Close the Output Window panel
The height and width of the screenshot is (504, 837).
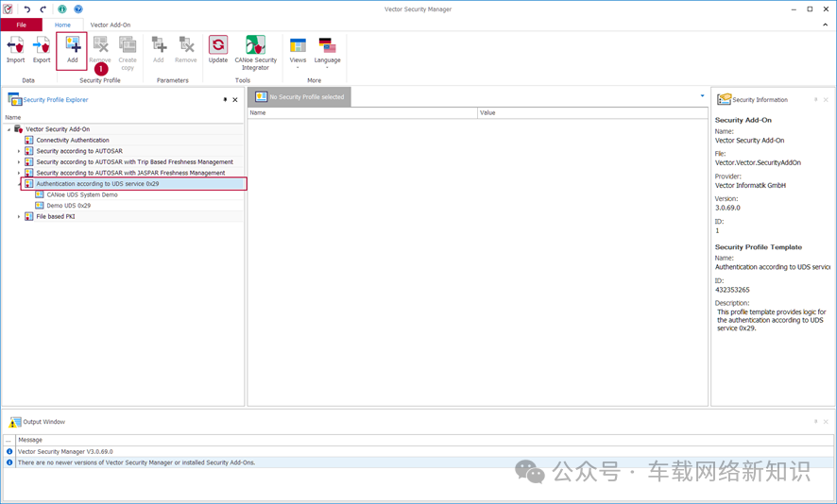(826, 421)
